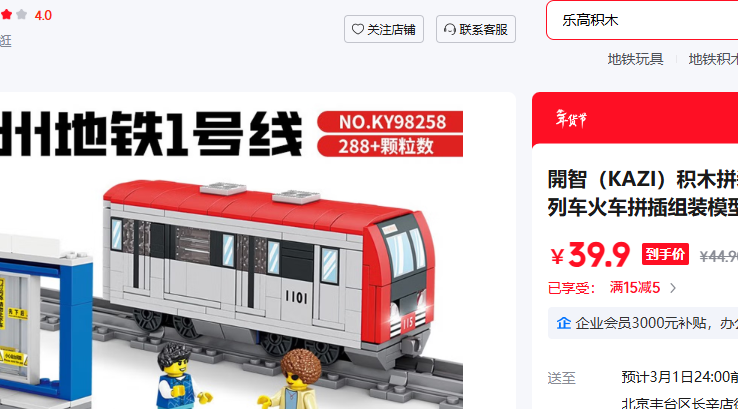This screenshot has height=409, width=738.
Task: Click the NO.KY98258 model number label
Action: (390, 122)
